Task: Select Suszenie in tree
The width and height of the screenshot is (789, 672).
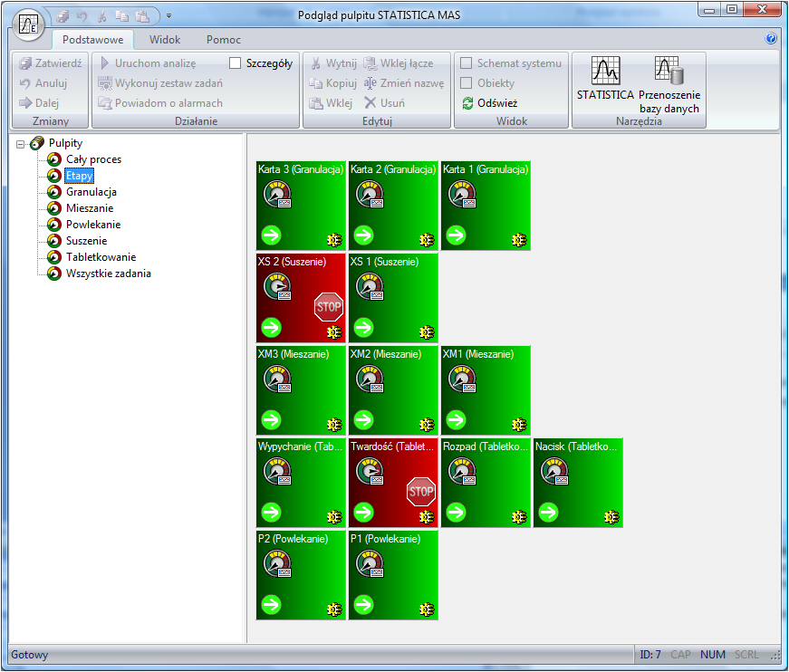Action: click(x=87, y=241)
